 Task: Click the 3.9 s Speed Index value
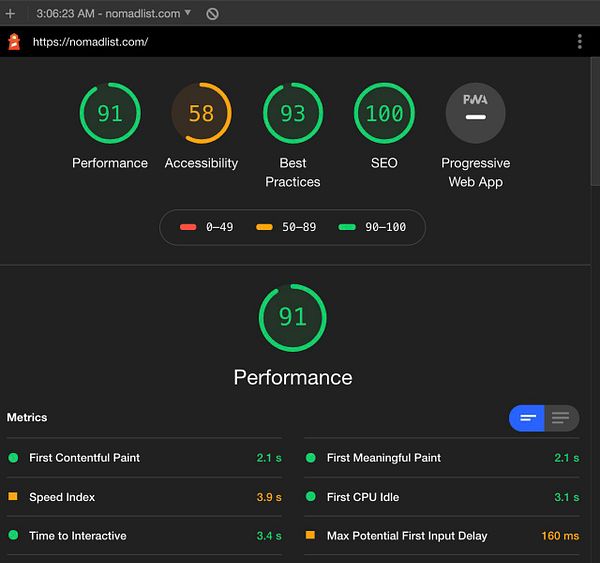click(269, 497)
